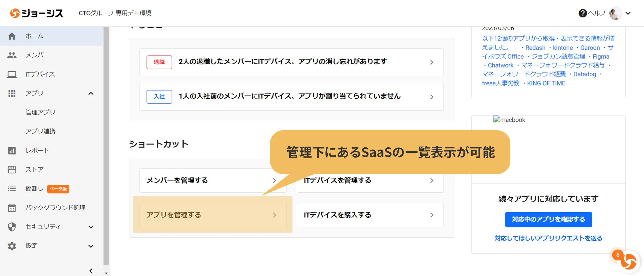Viewport: 644px width, 276px height.
Task: Expand the 設定 sidebar section
Action: coord(91,246)
